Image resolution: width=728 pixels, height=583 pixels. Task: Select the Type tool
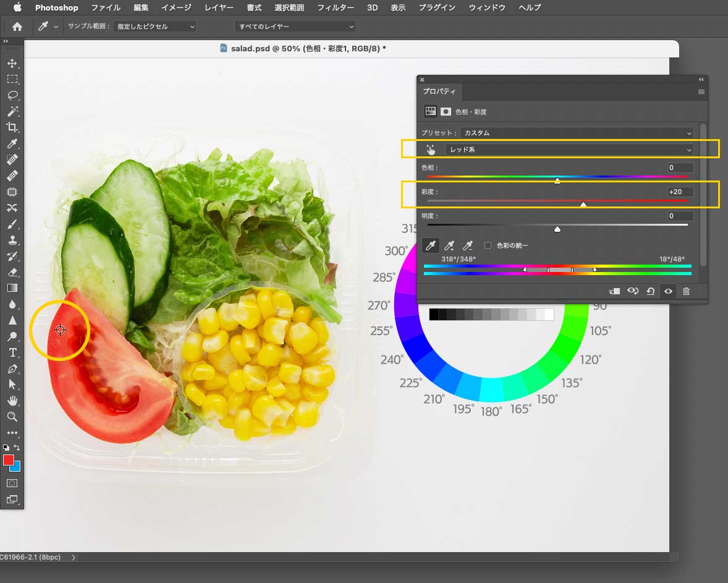[12, 352]
